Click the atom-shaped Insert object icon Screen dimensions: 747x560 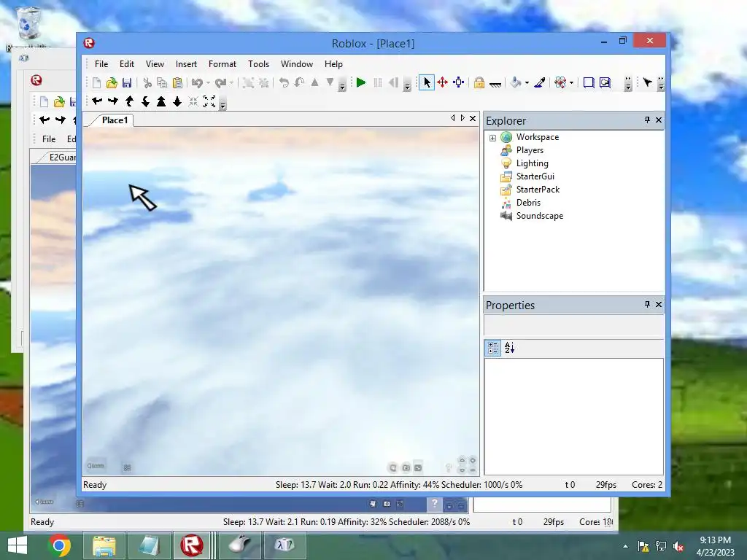click(x=561, y=83)
